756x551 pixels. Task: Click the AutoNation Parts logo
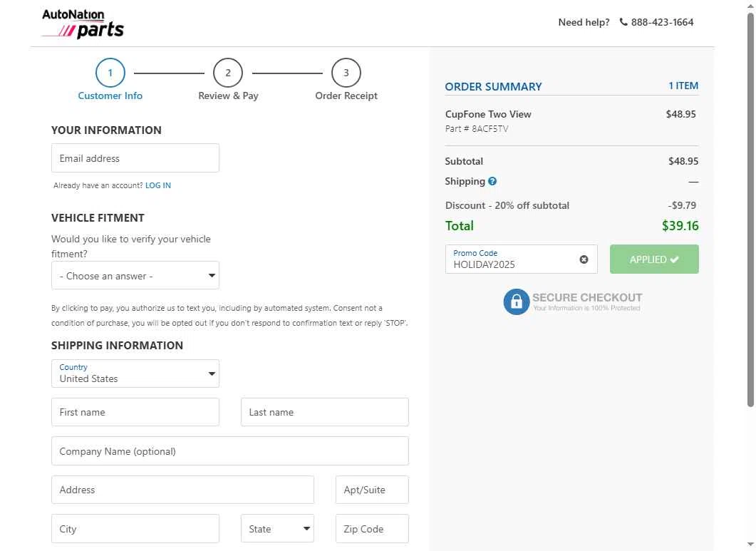[83, 24]
